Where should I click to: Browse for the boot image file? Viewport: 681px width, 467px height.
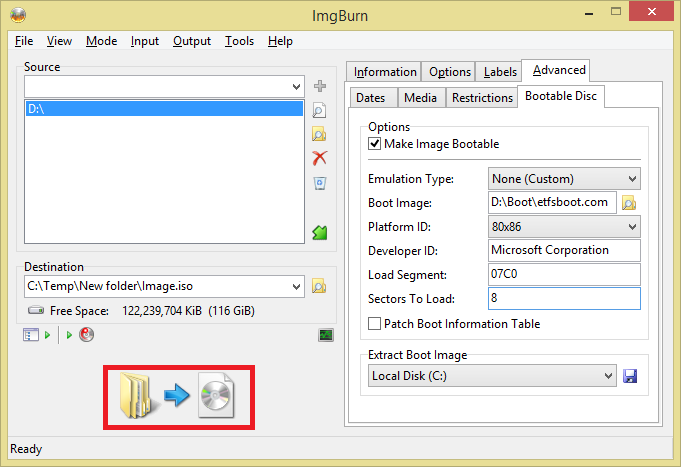coord(629,203)
